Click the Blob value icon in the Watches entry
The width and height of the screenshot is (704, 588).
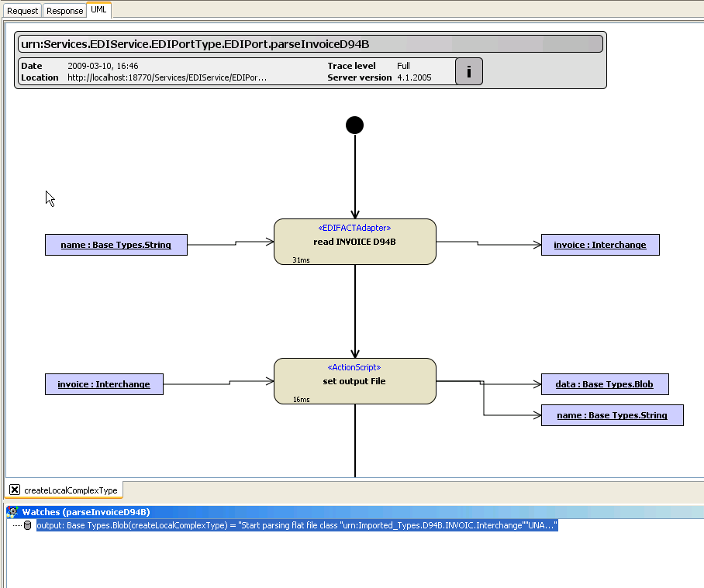tap(28, 525)
